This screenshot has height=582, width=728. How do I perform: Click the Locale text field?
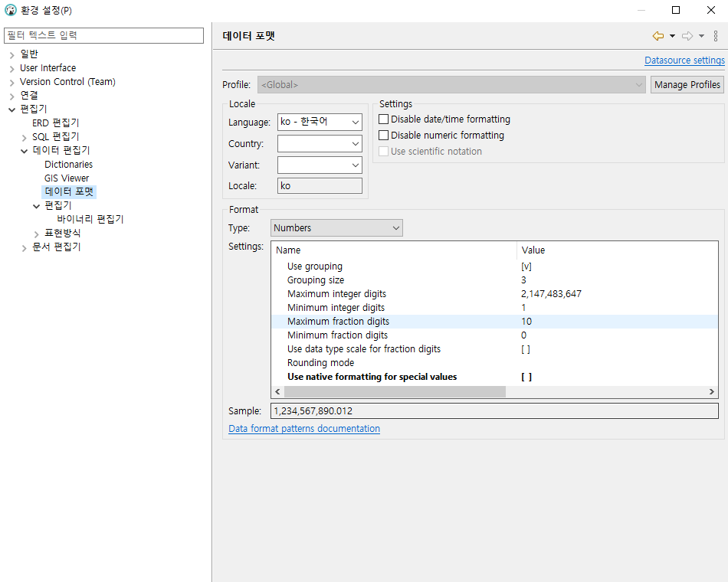point(320,185)
